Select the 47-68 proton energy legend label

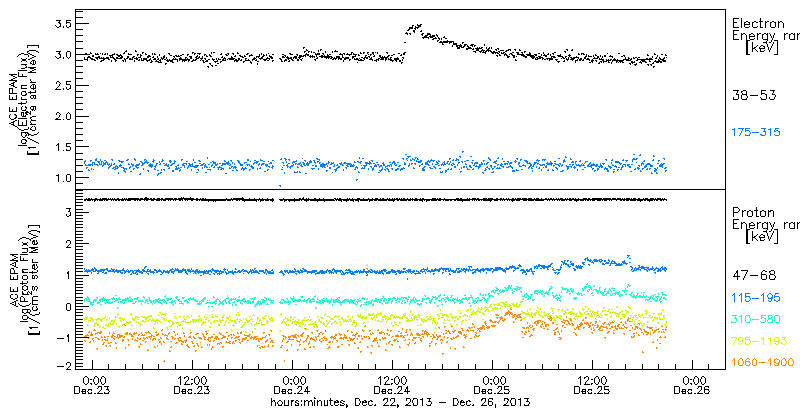coord(754,276)
